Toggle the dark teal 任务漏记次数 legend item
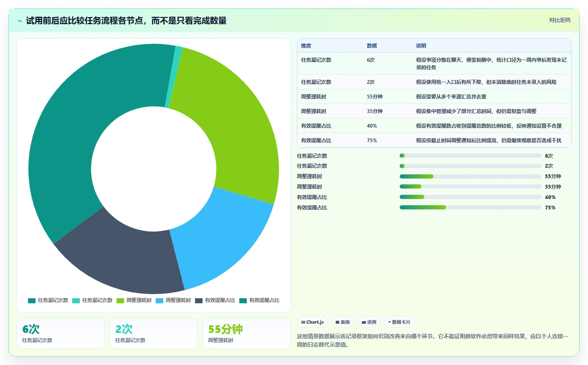 pos(48,300)
